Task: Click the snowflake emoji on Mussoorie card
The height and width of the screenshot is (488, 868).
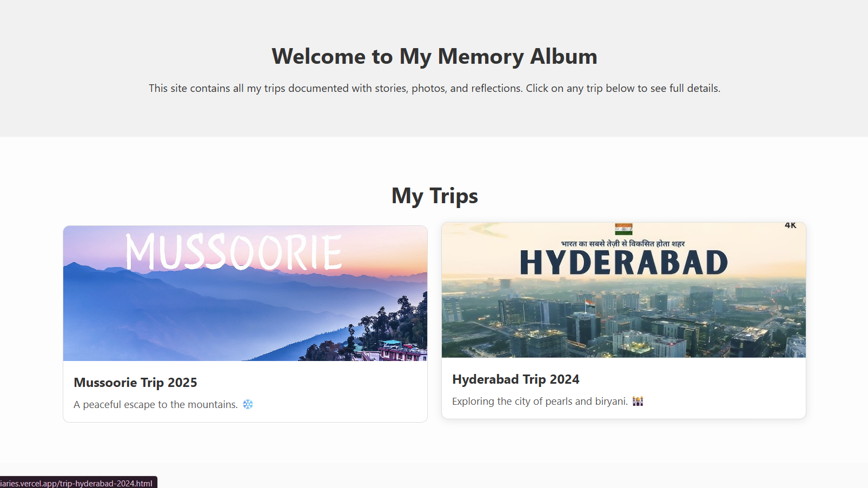Action: point(248,404)
